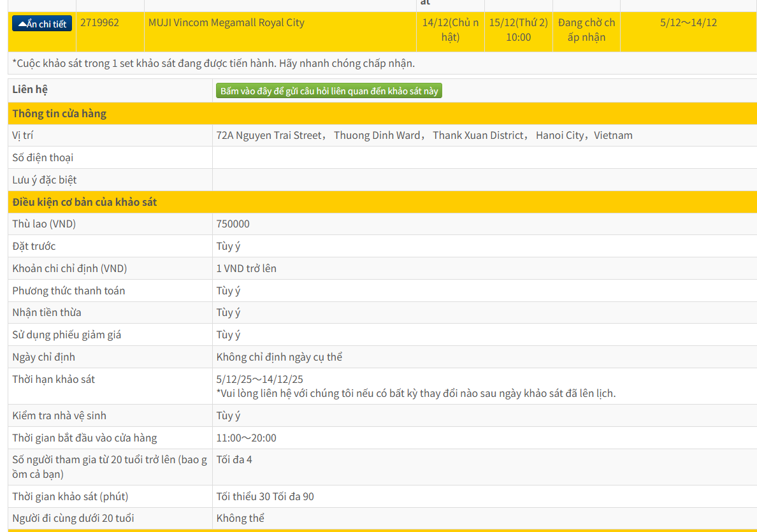The height and width of the screenshot is (532, 757).
Task: Click the green contact inquiry button
Action: tap(329, 90)
